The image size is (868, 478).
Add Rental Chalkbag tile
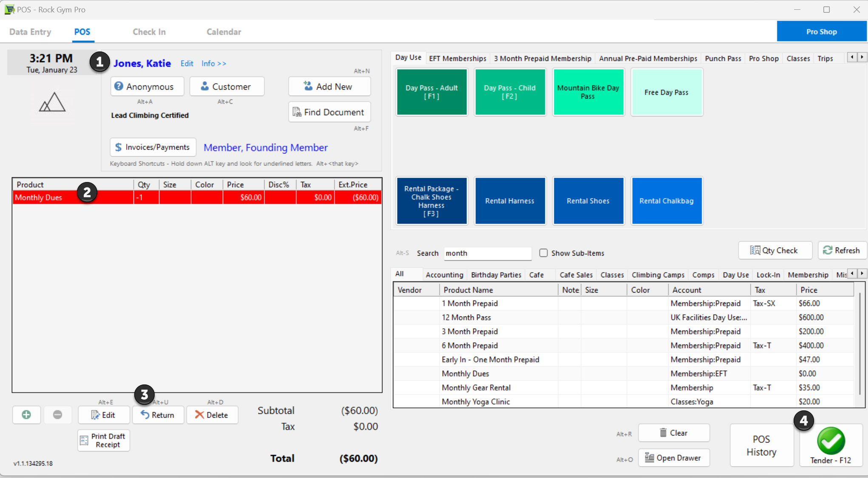tap(667, 201)
